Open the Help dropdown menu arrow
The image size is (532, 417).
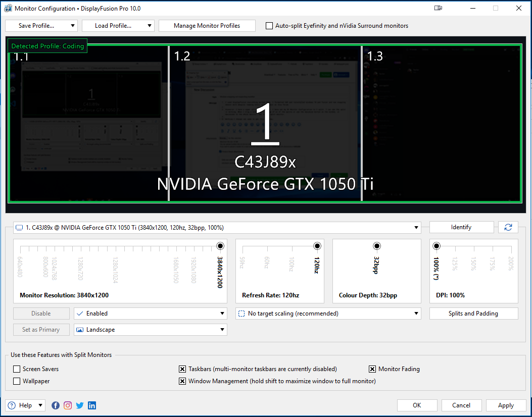click(x=40, y=405)
